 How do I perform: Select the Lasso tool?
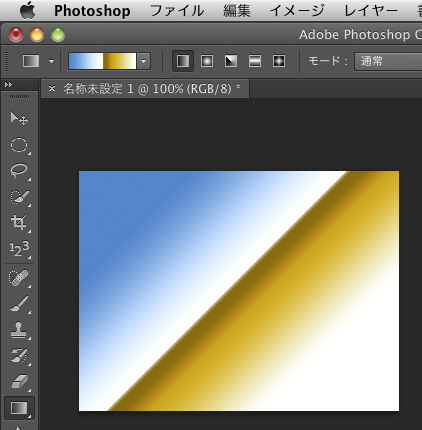point(19,171)
